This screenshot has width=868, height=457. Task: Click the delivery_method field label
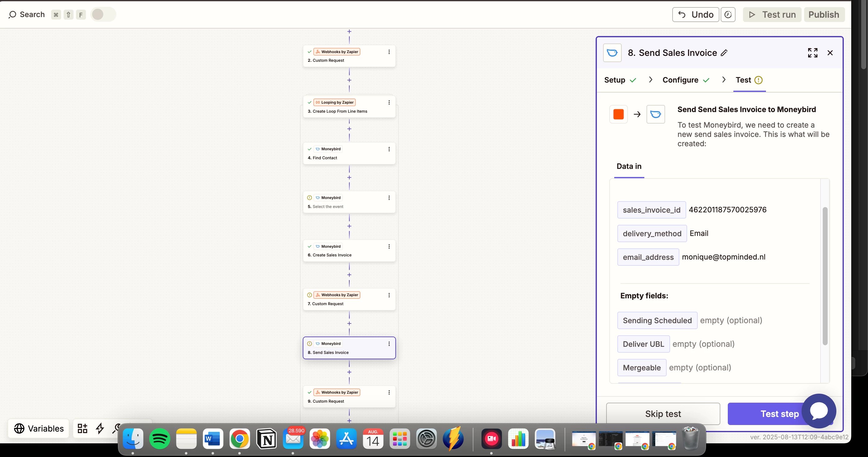pyautogui.click(x=652, y=233)
